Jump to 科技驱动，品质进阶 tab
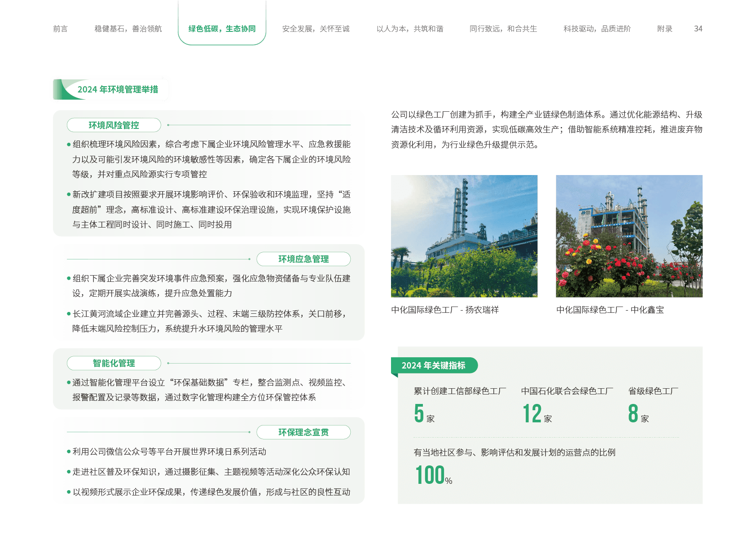 pos(597,29)
